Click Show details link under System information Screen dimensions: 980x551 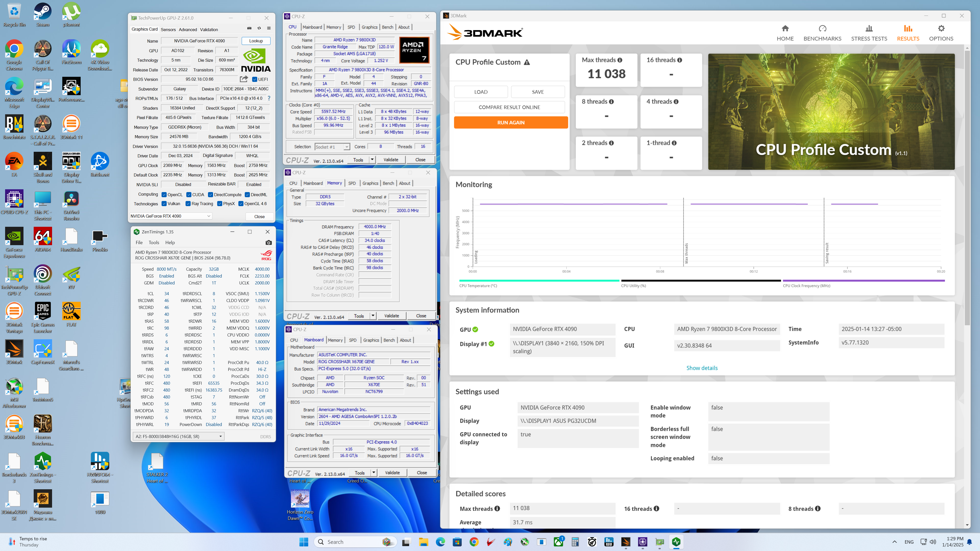pyautogui.click(x=702, y=368)
